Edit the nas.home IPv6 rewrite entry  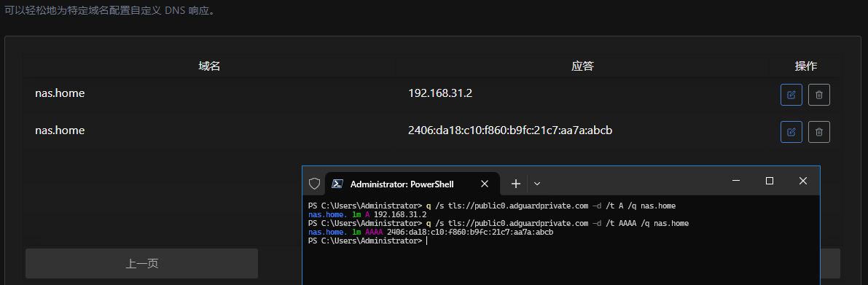(791, 132)
